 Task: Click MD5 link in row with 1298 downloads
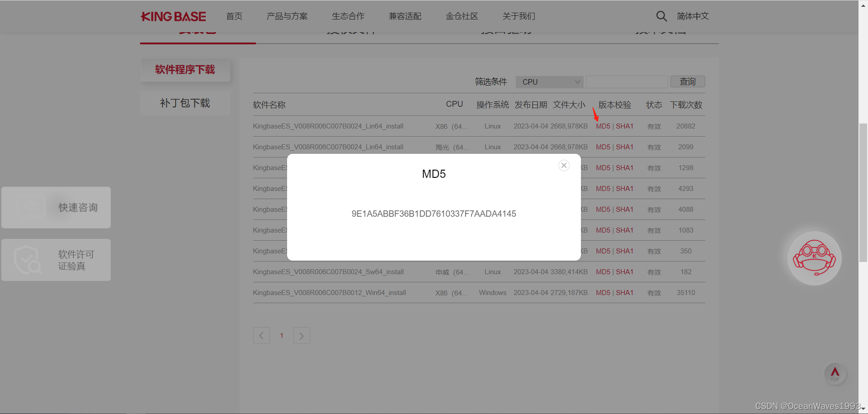point(603,168)
